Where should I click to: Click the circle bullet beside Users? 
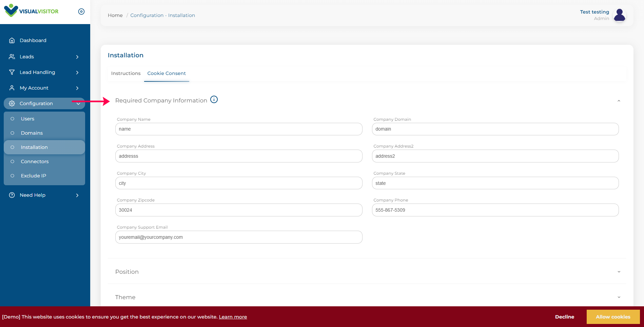point(13,119)
